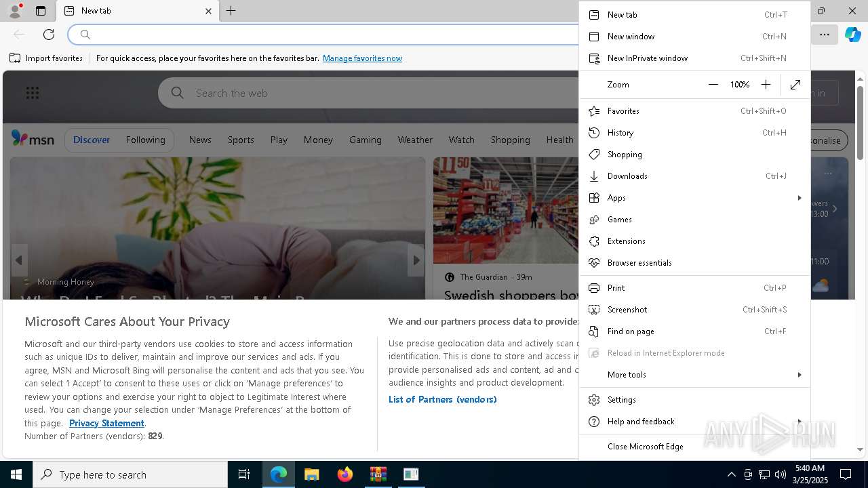Enter full screen via zoom arrow icon

pos(795,85)
